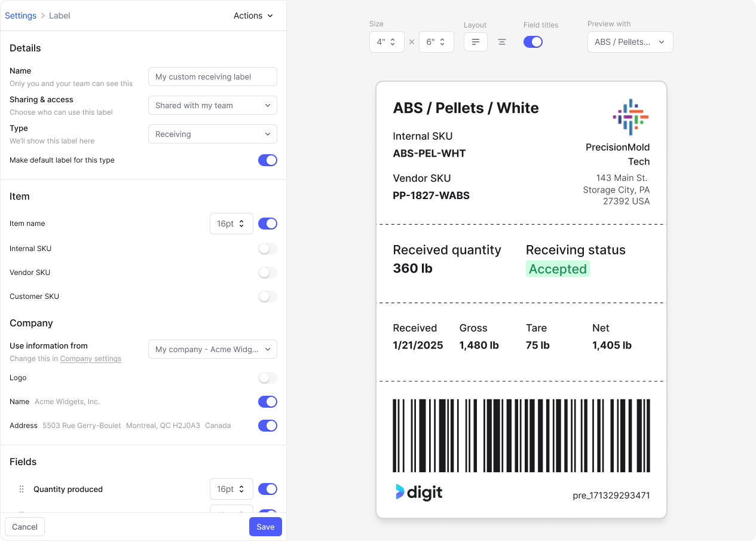756x541 pixels.
Task: Click the barcode on the label preview
Action: pos(521,436)
